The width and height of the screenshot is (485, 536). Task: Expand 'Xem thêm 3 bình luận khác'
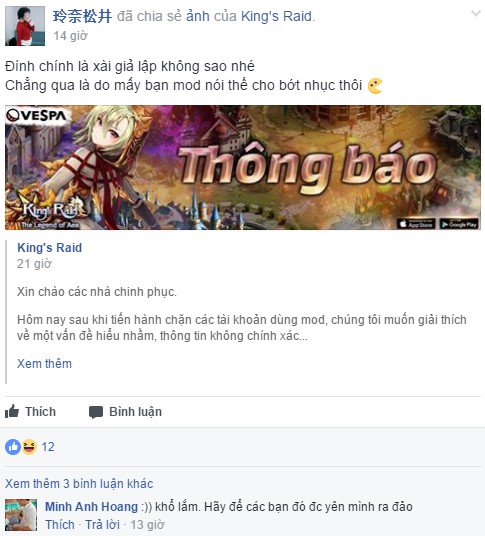click(x=79, y=483)
